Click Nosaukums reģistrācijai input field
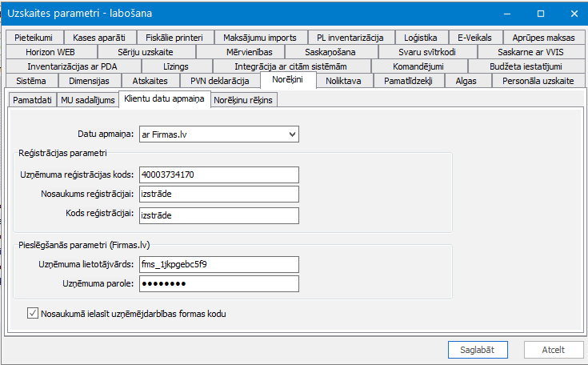The height and width of the screenshot is (365, 588). pyautogui.click(x=219, y=195)
